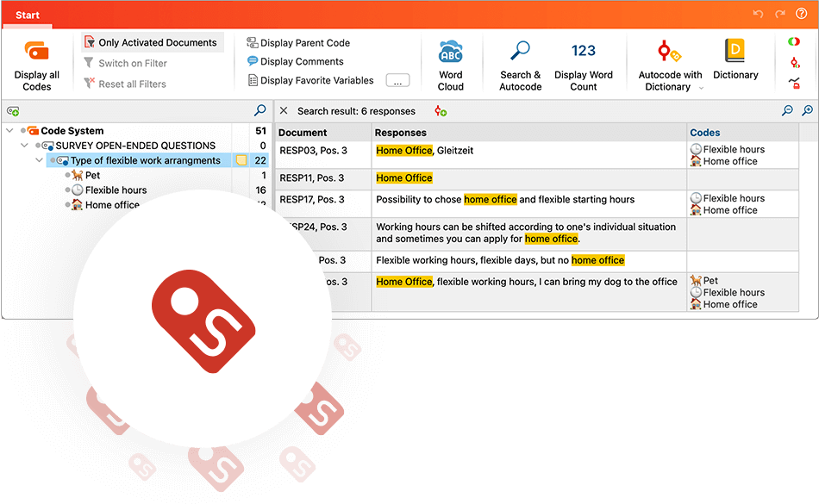The image size is (819, 504).
Task: Activate SURVEY OPEN-ENDED QUESTIONS code dot
Action: [38, 146]
